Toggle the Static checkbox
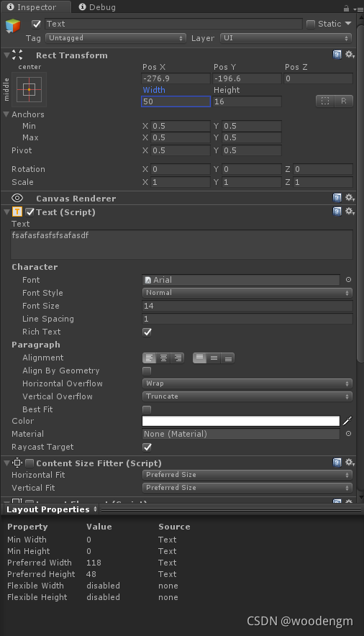The height and width of the screenshot is (636, 364). pyautogui.click(x=311, y=24)
